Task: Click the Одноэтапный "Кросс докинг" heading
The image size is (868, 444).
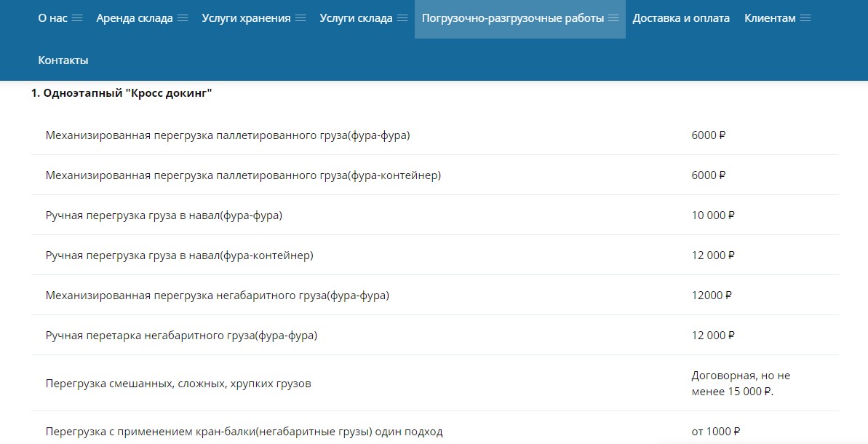Action: (x=121, y=93)
